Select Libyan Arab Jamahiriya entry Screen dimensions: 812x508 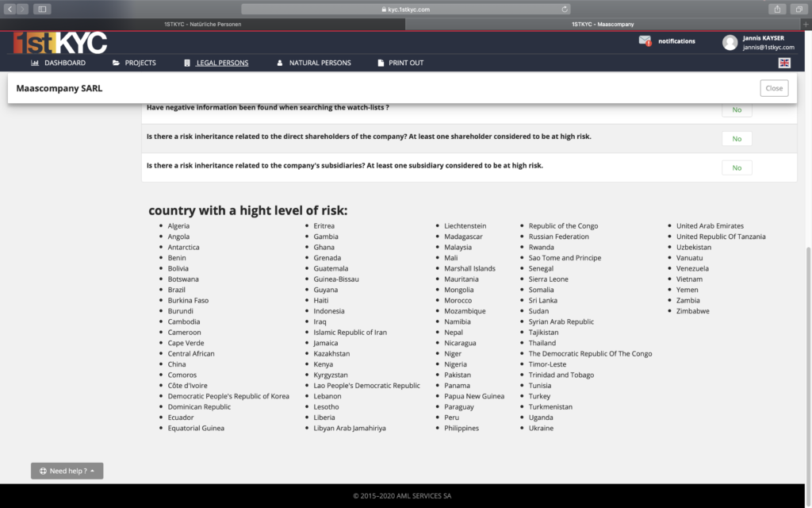[x=350, y=428]
